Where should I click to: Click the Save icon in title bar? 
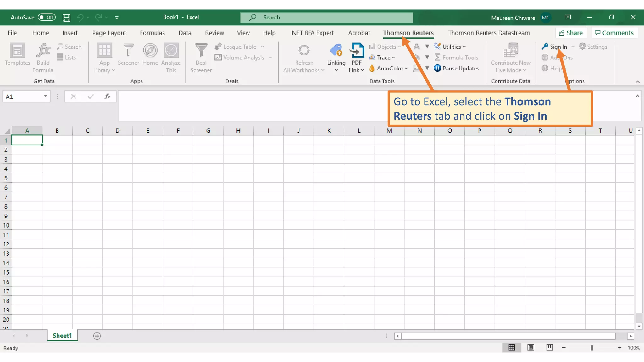click(66, 17)
